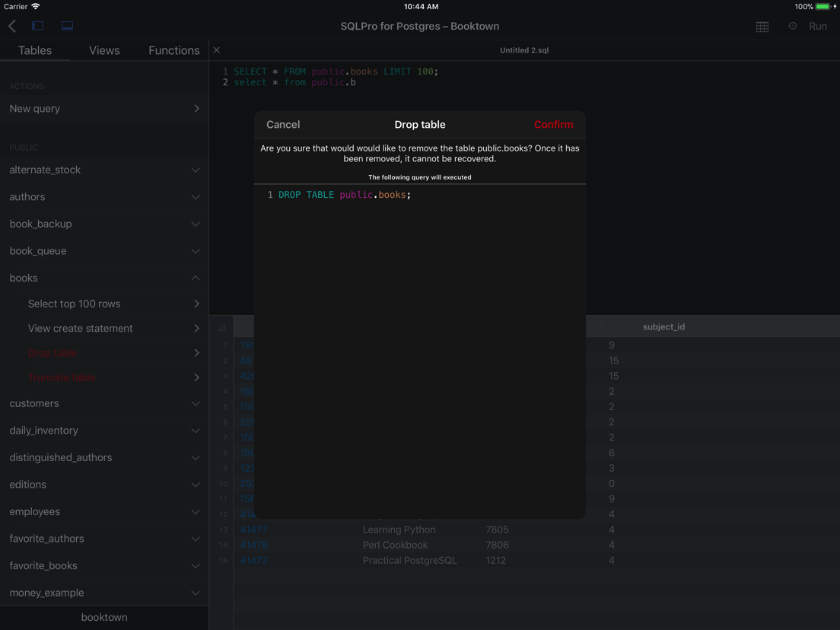
Task: Expand the favorite_books table
Action: 104,566
